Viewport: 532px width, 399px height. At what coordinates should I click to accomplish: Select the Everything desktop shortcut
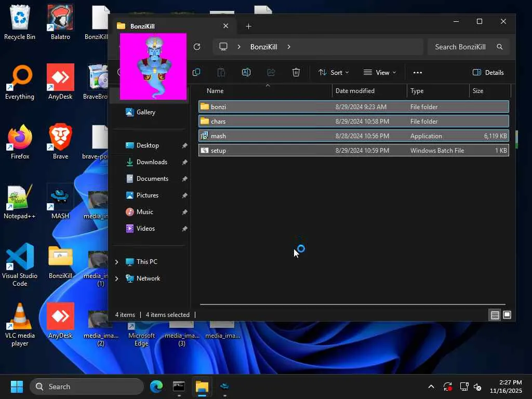20,82
